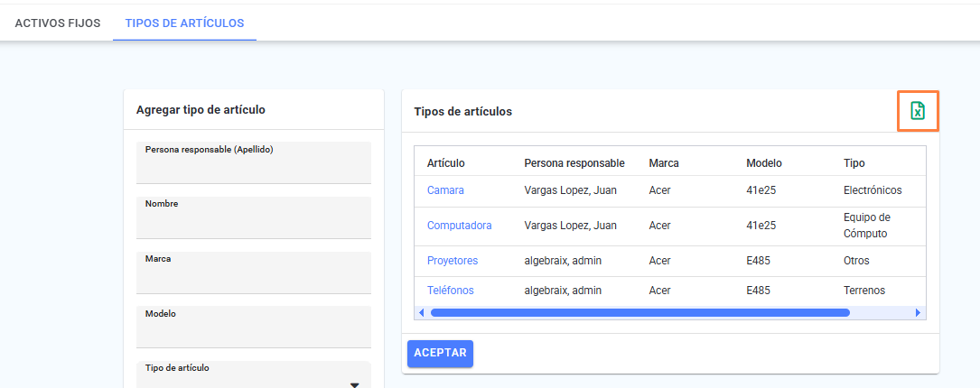Click the right arrow of the table scrollbar

pyautogui.click(x=918, y=312)
